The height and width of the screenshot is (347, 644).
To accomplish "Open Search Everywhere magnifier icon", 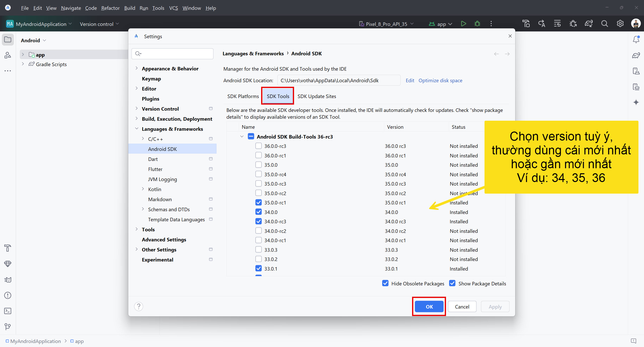I will (x=605, y=24).
